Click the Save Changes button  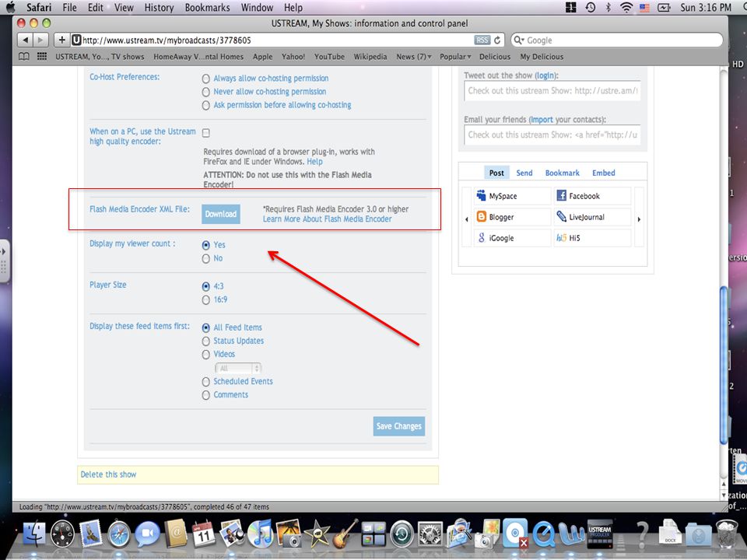398,426
